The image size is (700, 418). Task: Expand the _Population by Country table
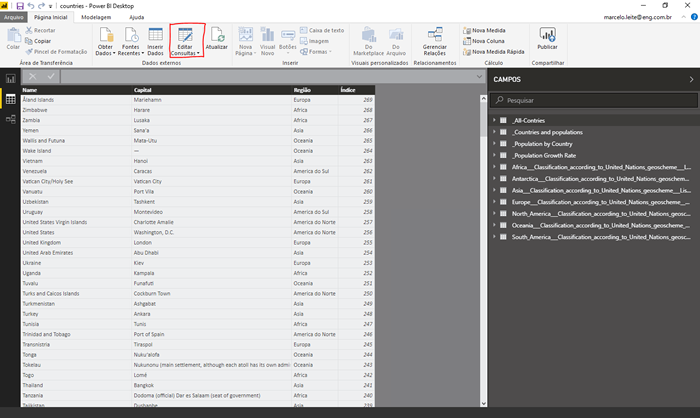(x=494, y=143)
